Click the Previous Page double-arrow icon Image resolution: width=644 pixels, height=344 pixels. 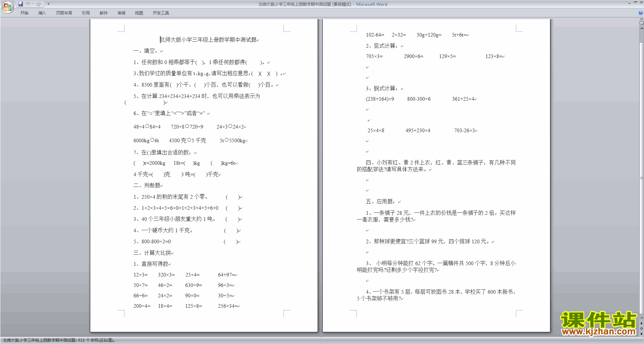point(642,323)
